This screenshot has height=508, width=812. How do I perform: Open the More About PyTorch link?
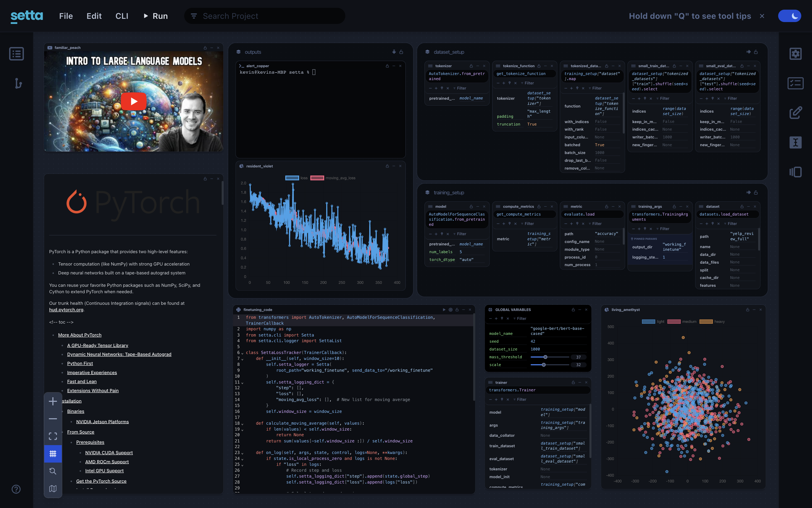(79, 335)
